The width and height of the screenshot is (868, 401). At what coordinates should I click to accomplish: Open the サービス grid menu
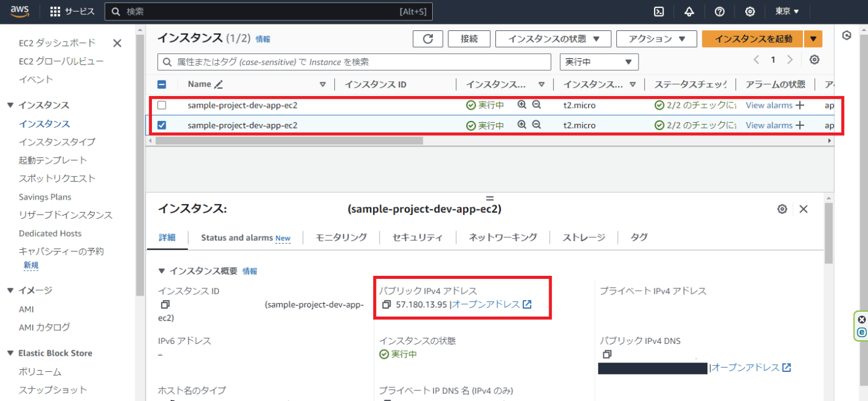point(72,11)
